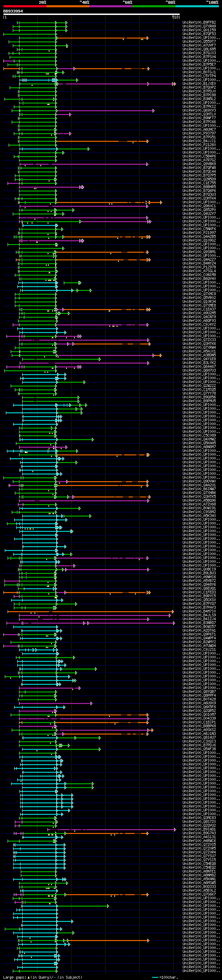This screenshot has height=980, width=222.
Task: Click the UniRef100_B4JJI1 hit label
Action: click(199, 141)
